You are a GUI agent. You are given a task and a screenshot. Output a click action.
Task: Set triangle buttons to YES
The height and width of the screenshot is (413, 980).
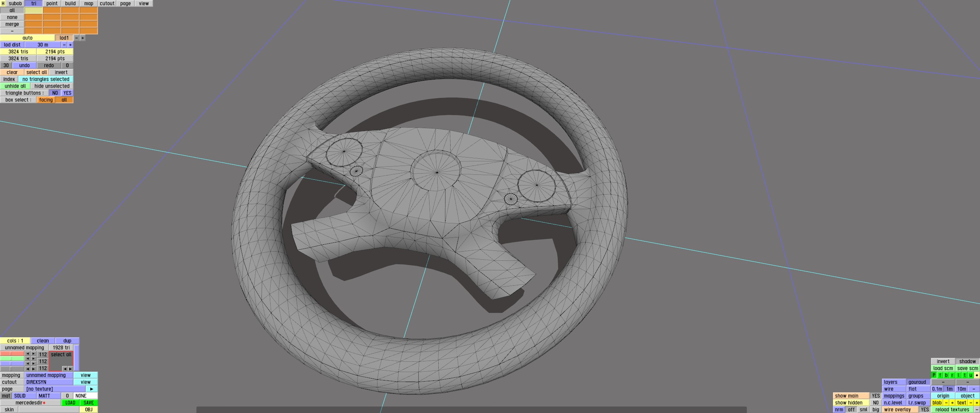click(x=67, y=93)
